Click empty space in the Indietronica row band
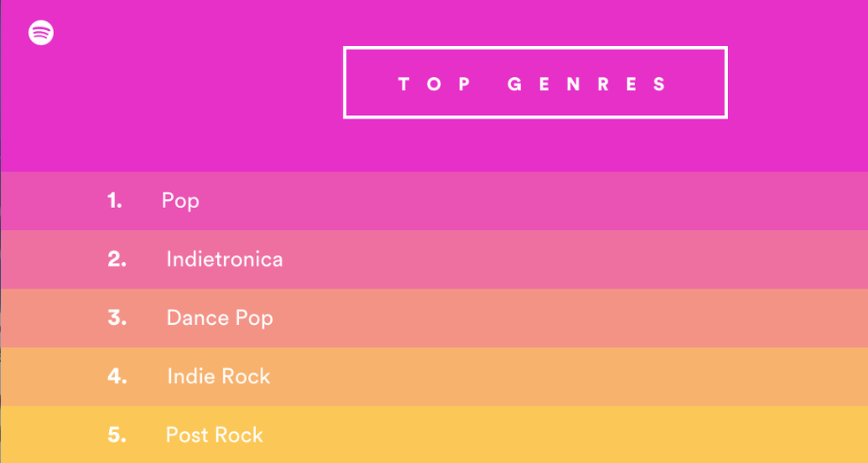This screenshot has width=868, height=463. click(576, 259)
